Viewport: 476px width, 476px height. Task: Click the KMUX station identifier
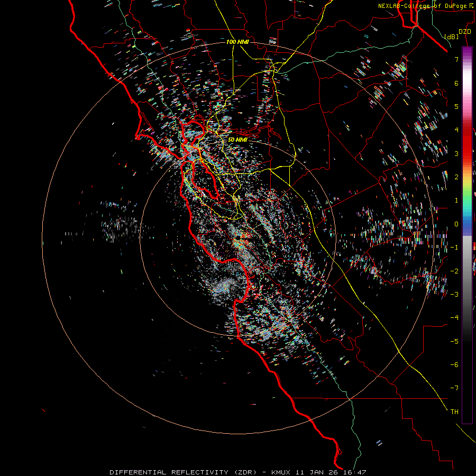[282, 472]
